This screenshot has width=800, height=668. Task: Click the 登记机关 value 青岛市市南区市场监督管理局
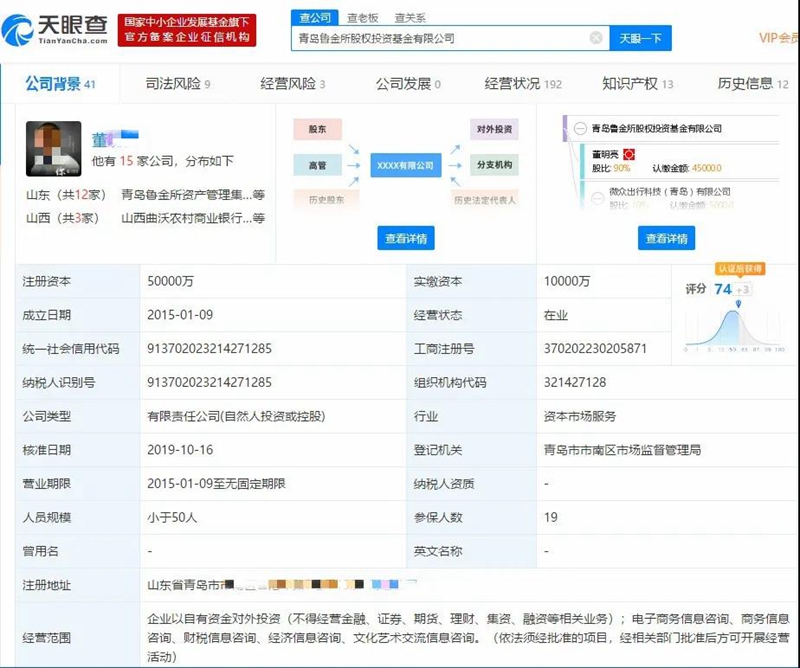pyautogui.click(x=622, y=450)
